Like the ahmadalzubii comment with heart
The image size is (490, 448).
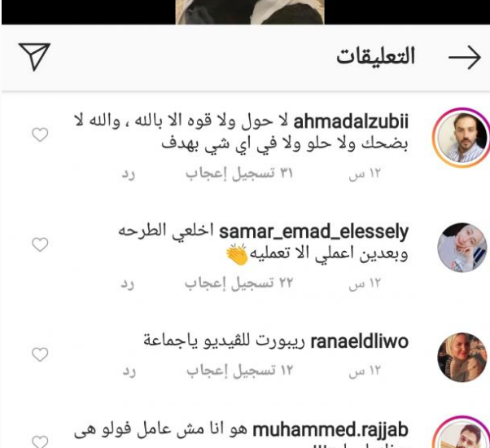(x=40, y=134)
